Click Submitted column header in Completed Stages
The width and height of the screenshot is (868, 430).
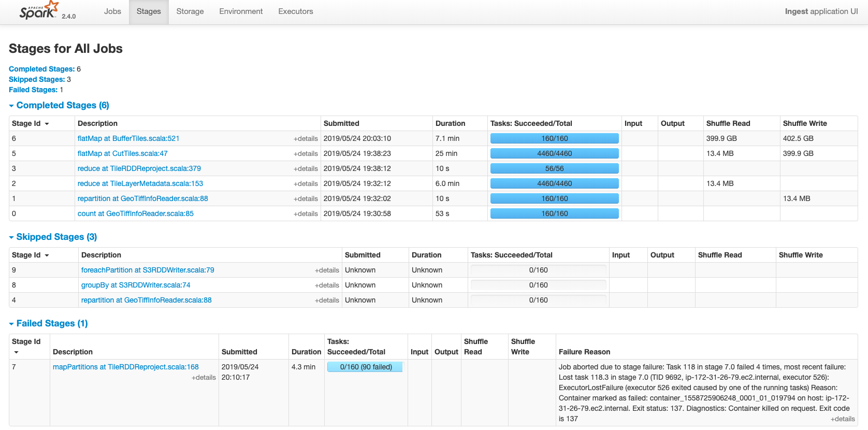pos(341,123)
